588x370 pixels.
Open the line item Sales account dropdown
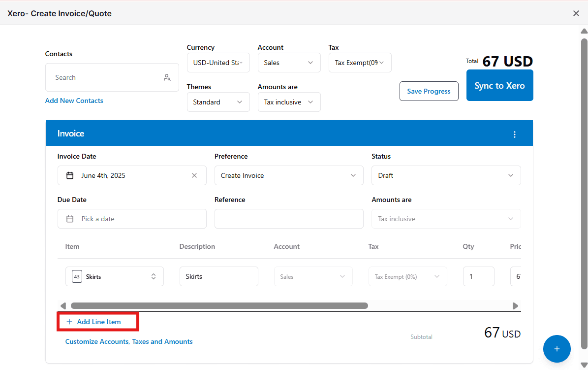(313, 276)
